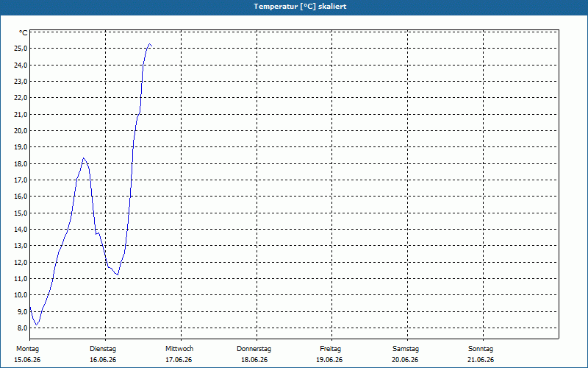
Task: Select the 14,0 y-axis value
Action: click(x=21, y=229)
